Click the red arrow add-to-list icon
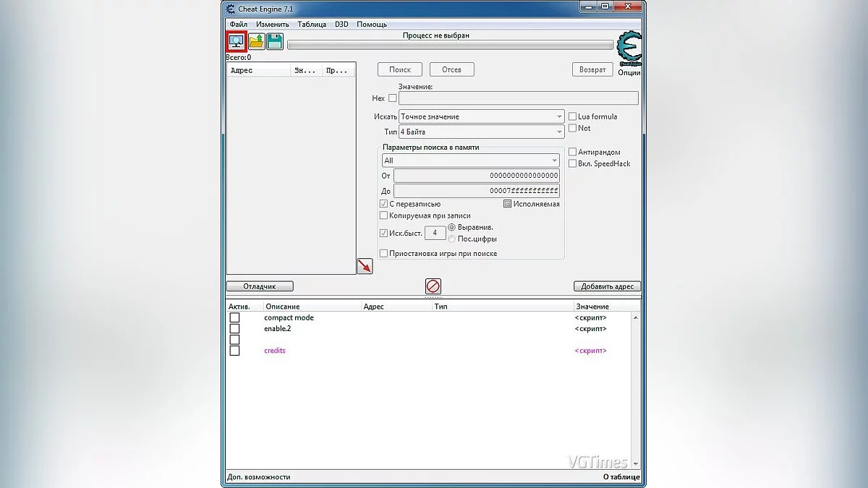868x488 pixels. (x=365, y=266)
